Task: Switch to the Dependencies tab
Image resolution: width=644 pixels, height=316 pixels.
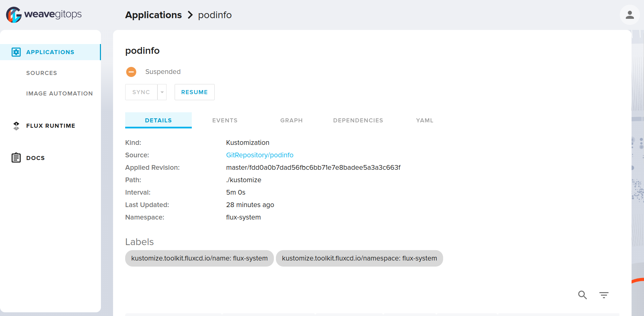Action: pyautogui.click(x=358, y=120)
